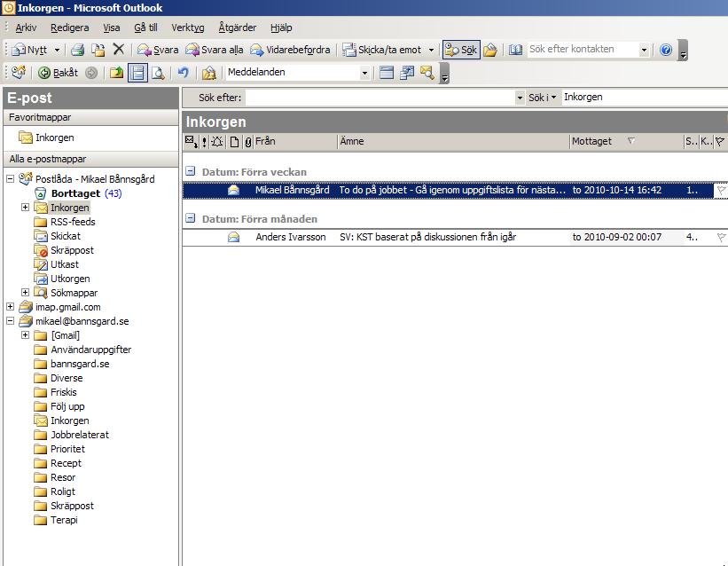The image size is (728, 566).
Task: Toggle the Reading pane icon
Action: 138,73
